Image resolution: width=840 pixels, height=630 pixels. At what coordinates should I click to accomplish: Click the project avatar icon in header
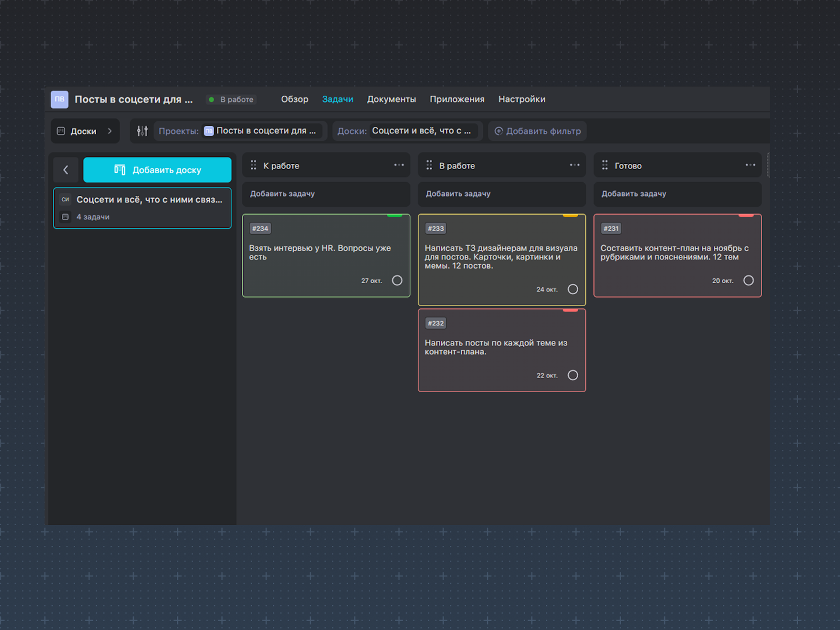[x=59, y=99]
